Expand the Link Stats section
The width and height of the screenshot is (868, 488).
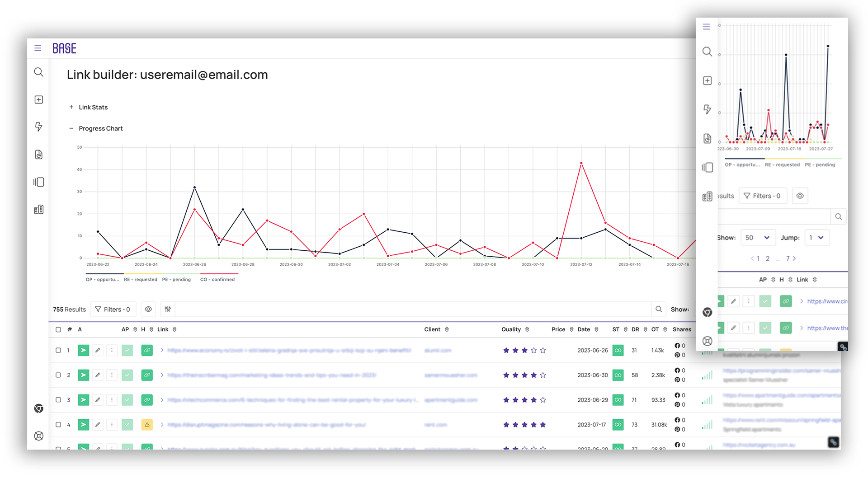[x=71, y=107]
